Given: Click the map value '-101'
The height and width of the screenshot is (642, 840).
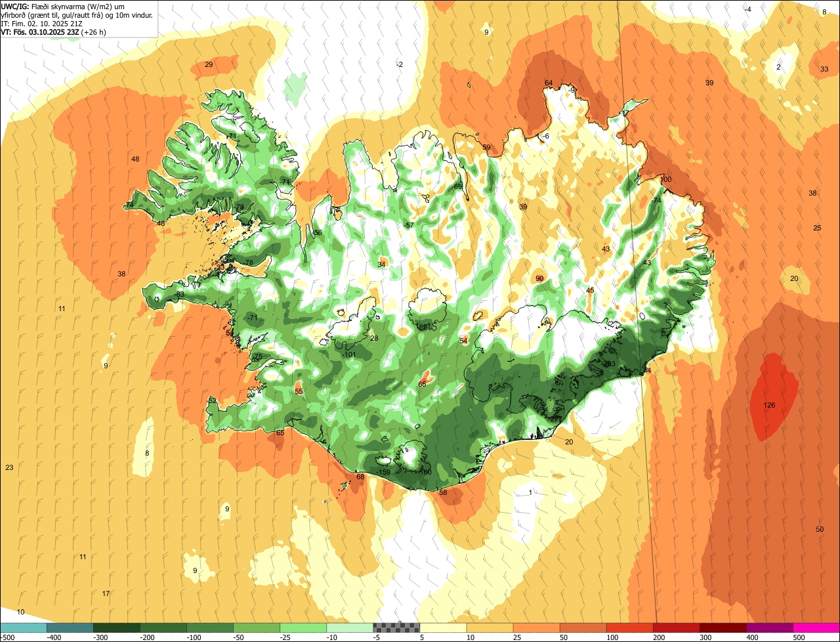Looking at the screenshot, I should click(350, 354).
